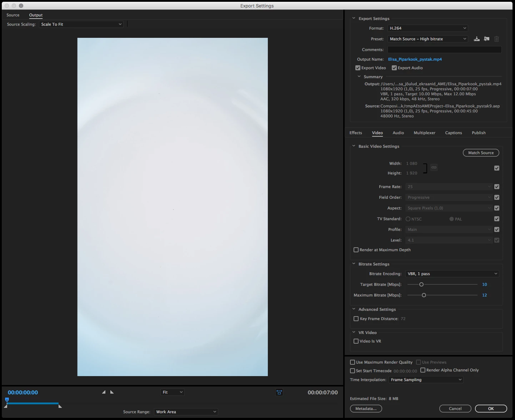Toggle the Frame Rate match source checkbox
The width and height of the screenshot is (515, 420).
point(497,187)
